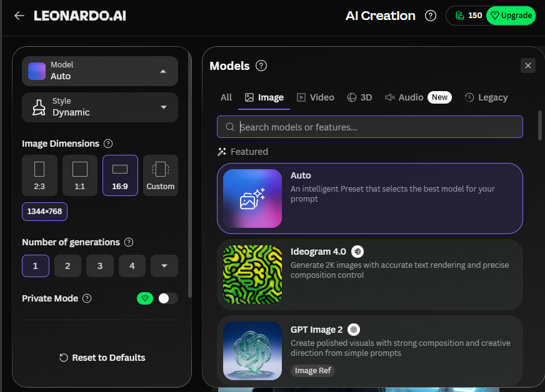Switch to the Legacy models tab

point(486,97)
